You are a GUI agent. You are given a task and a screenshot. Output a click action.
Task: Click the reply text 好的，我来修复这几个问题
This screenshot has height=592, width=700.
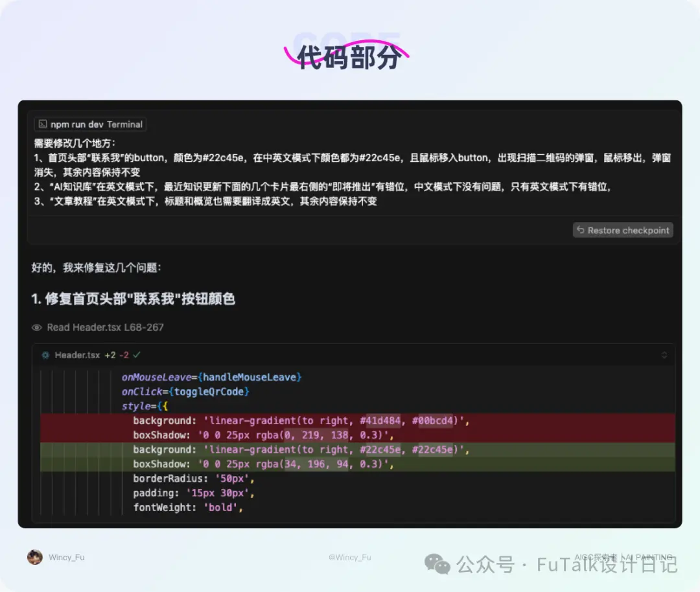[x=96, y=268]
